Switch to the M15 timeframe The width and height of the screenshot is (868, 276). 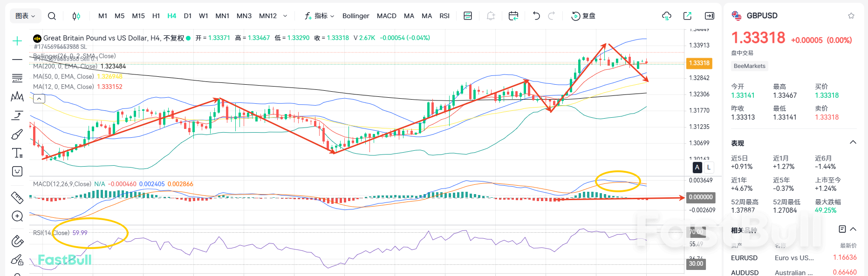[x=138, y=16]
